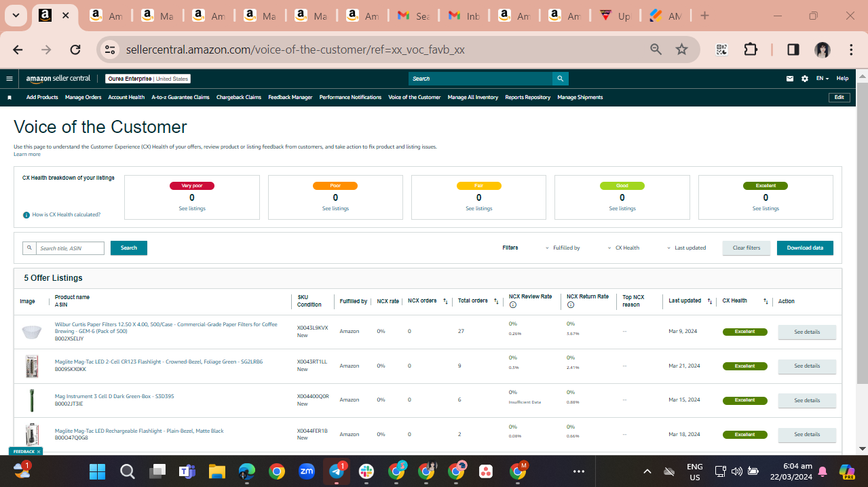Open the QR code extension icon
Image resolution: width=868 pixels, height=487 pixels.
721,50
